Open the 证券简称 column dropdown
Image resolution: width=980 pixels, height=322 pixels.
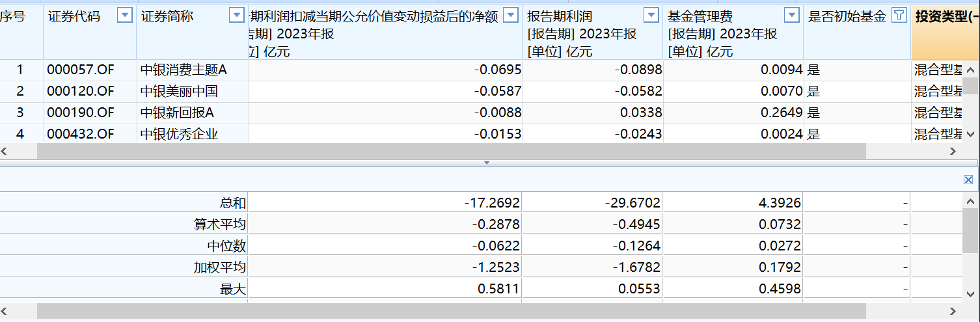237,16
